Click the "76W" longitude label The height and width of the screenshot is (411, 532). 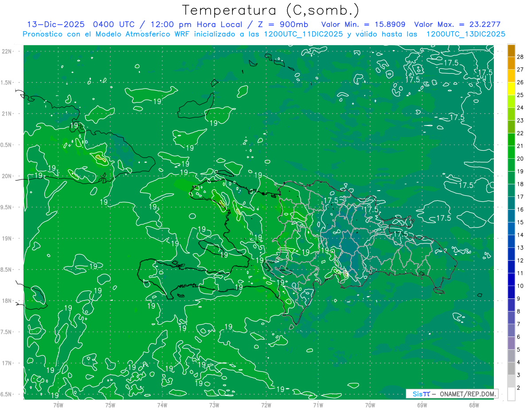click(58, 405)
